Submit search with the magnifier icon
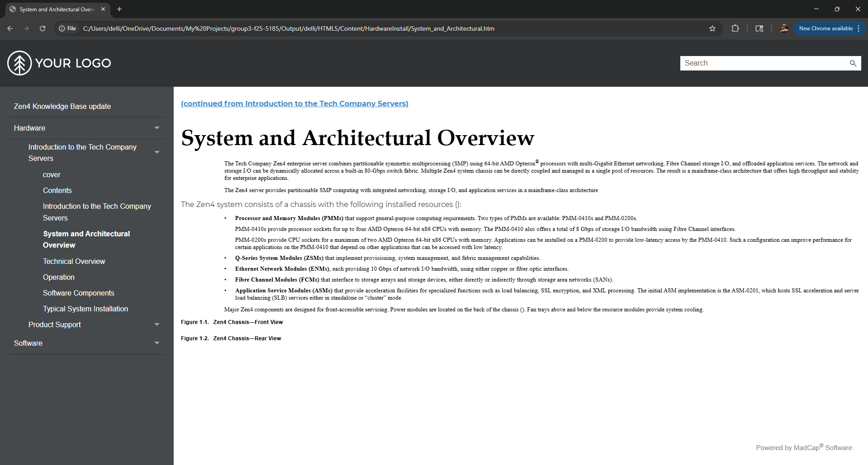Image resolution: width=868 pixels, height=465 pixels. tap(853, 63)
